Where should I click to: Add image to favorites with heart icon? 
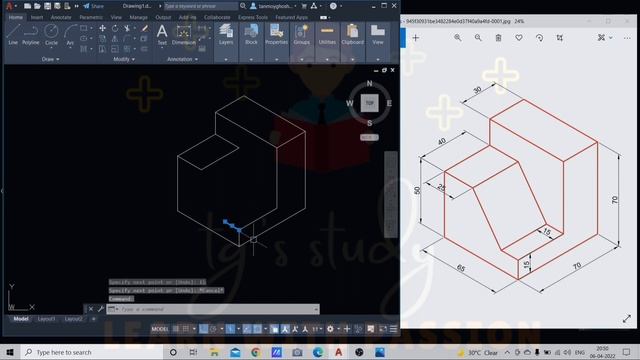pos(519,38)
